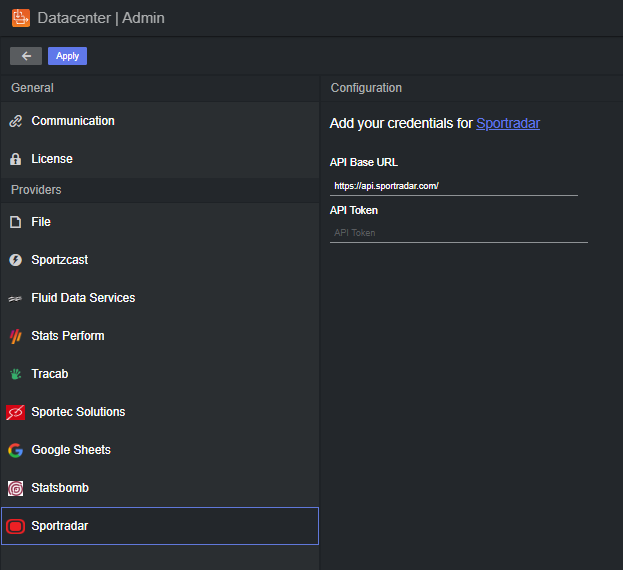Focus the API Token input field

[x=459, y=233]
